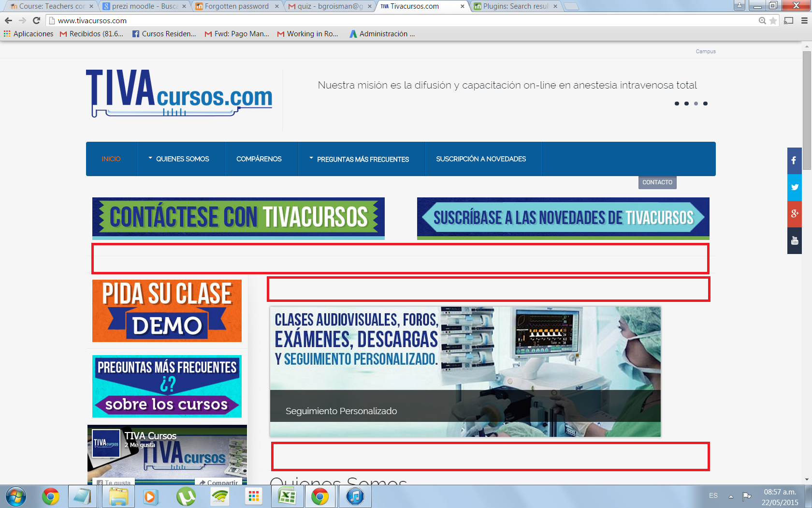Click PIDA SU CLASE DEMO banner
This screenshot has height=508, width=812.
[x=167, y=311]
